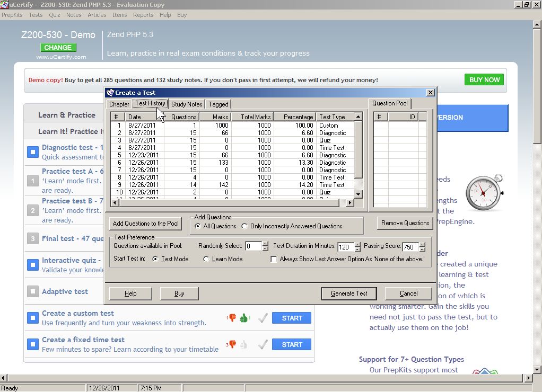
Task: Click the green CHANGE button
Action: (x=58, y=48)
